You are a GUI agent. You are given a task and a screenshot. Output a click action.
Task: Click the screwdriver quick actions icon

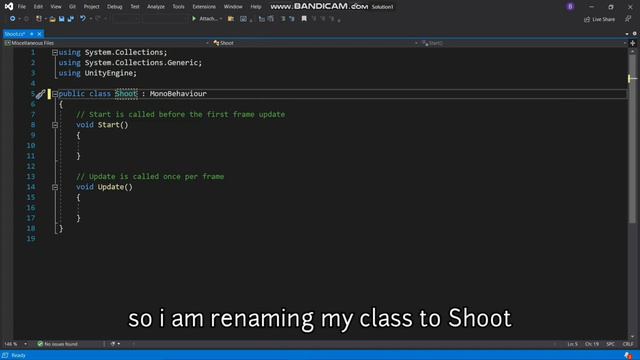(x=40, y=94)
